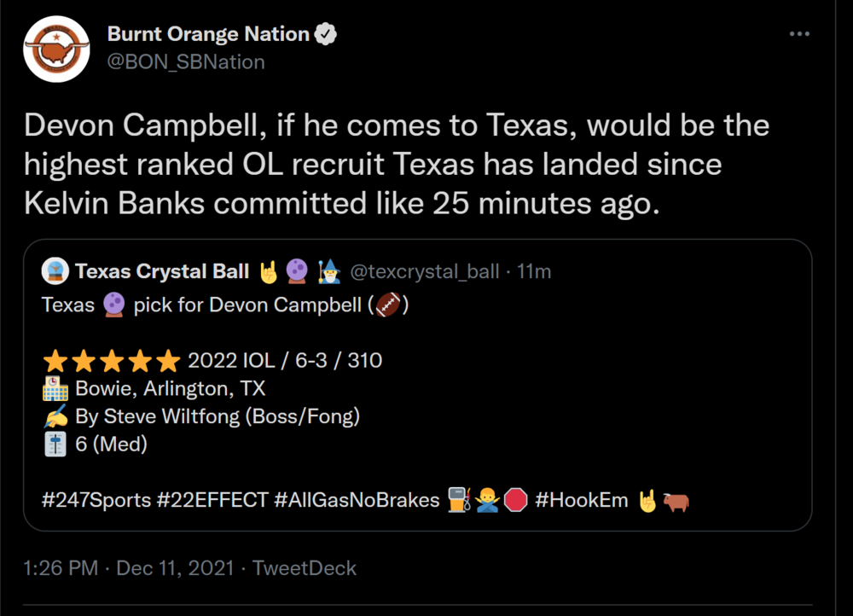Open the #22EFFECT hashtag
This screenshot has width=853, height=616.
click(212, 500)
